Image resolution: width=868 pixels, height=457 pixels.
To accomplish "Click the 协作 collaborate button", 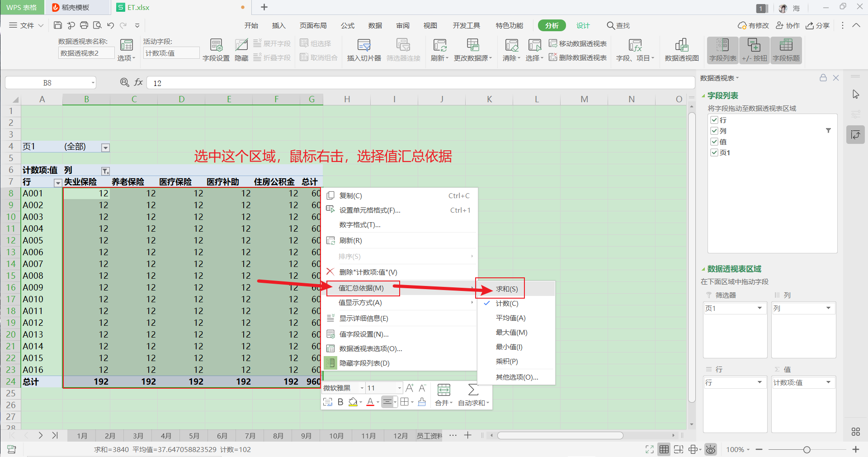I will coord(788,25).
